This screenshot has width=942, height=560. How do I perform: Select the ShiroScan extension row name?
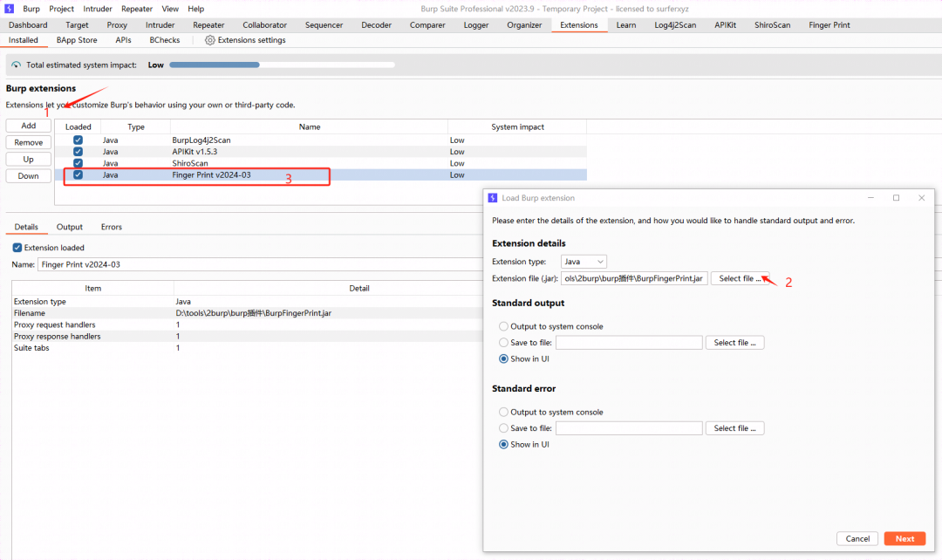click(190, 163)
